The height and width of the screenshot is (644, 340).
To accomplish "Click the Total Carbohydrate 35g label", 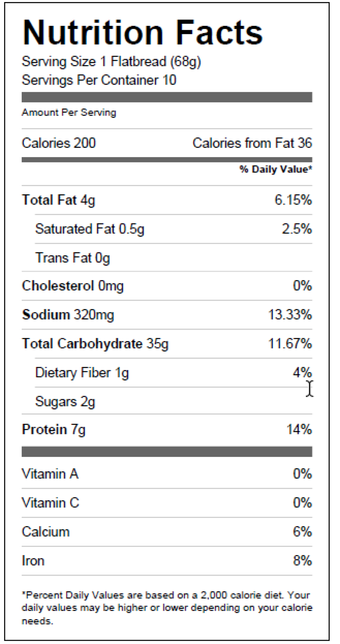I will coord(95,344).
